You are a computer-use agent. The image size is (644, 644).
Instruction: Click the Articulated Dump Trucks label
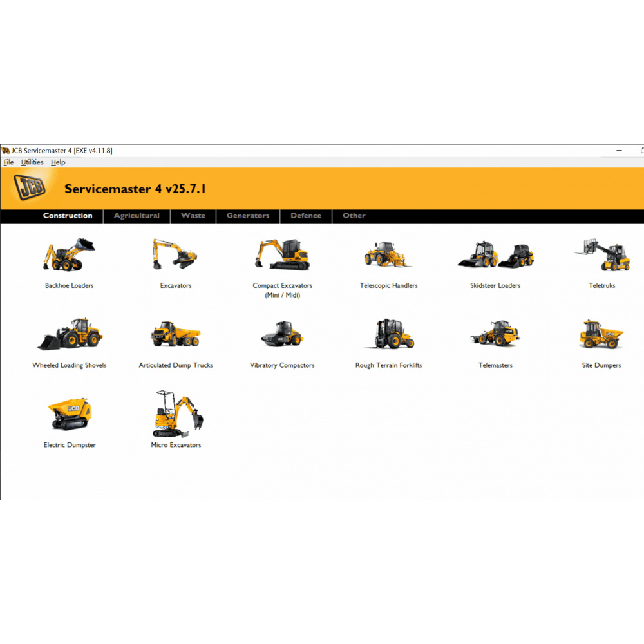[x=176, y=365]
